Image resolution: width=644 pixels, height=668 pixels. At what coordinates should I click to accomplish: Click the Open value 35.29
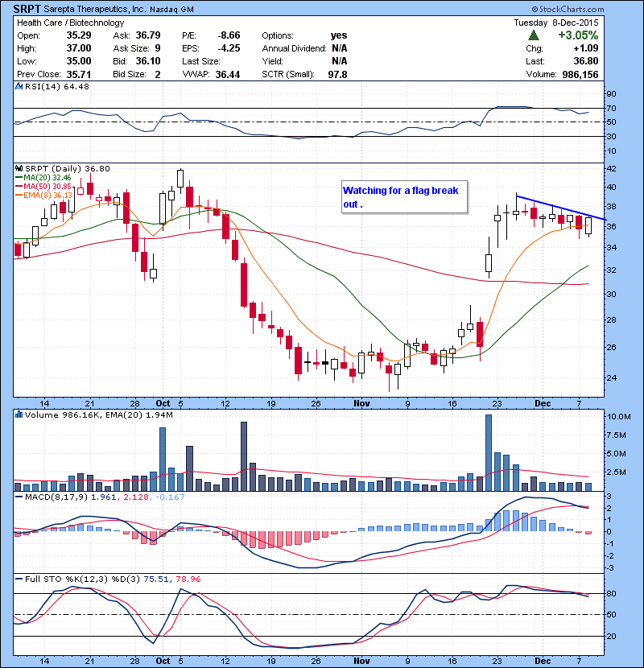tap(79, 35)
